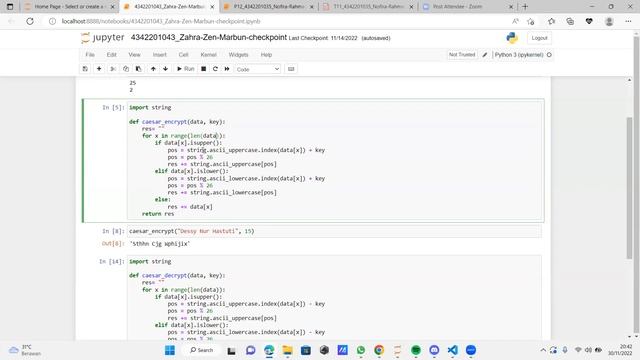The height and width of the screenshot is (360, 640).
Task: Open the Help menu
Action: click(x=266, y=55)
